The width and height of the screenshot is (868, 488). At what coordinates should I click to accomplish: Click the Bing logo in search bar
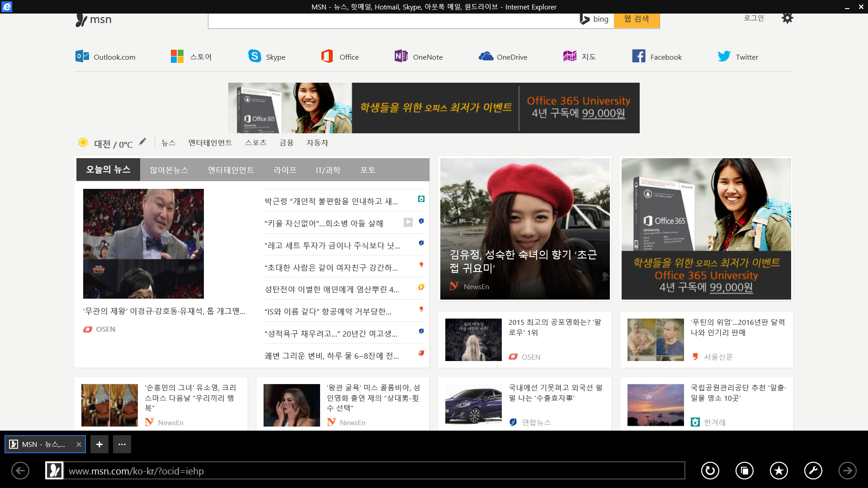594,19
